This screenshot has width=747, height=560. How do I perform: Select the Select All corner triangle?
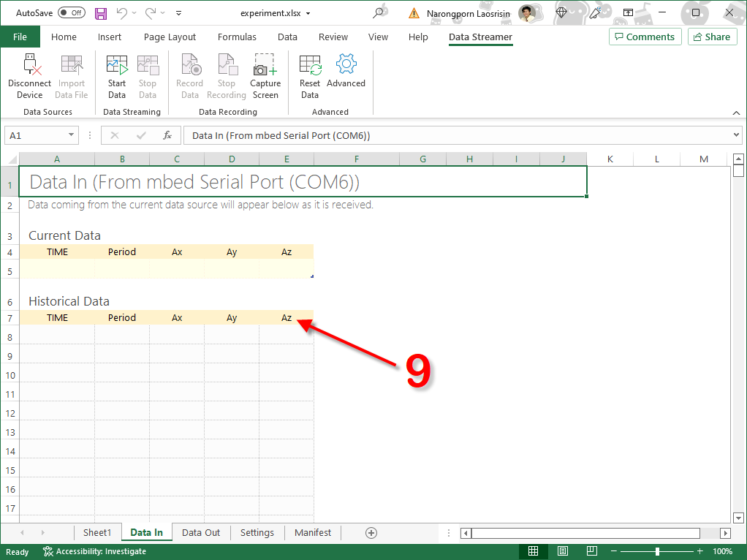pos(12,159)
